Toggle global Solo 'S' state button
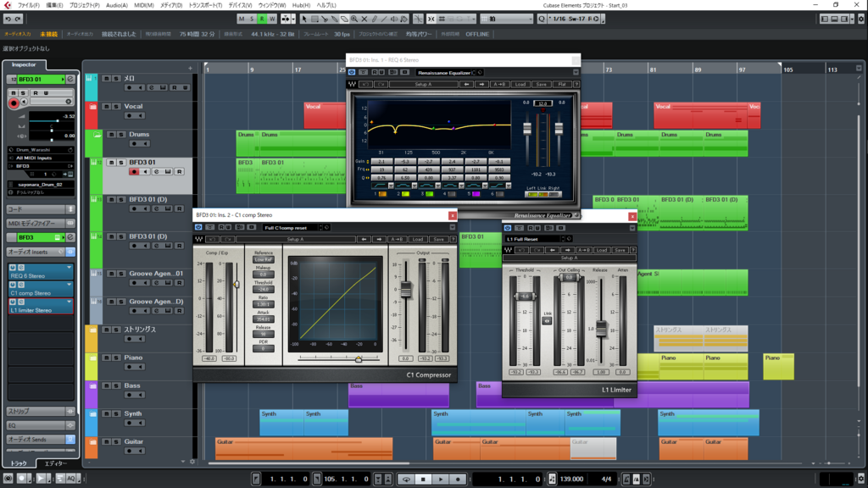This screenshot has width=868, height=488. [x=251, y=19]
